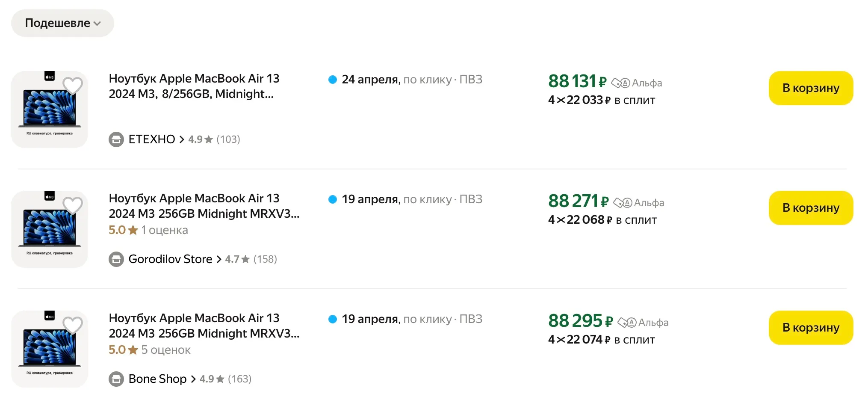This screenshot has width=868, height=403.
Task: Favorite the Gorodilov Store MacBook listing
Action: [73, 205]
